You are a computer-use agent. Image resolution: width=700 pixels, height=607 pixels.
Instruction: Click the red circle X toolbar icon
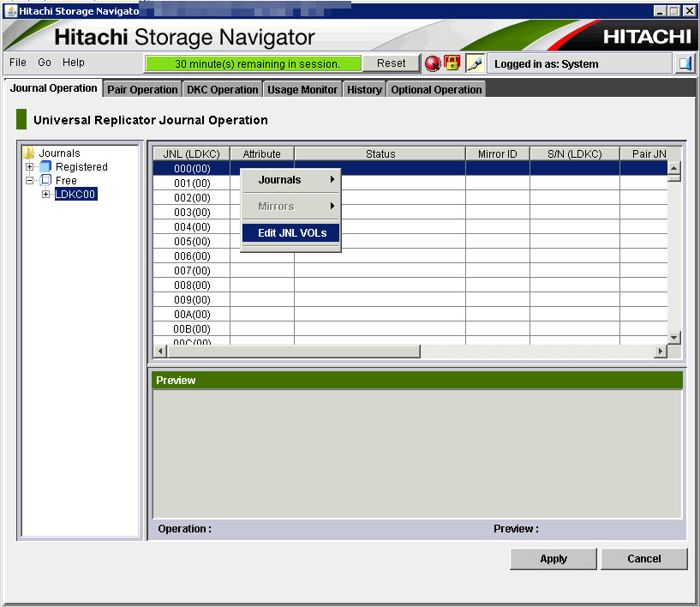click(x=432, y=63)
